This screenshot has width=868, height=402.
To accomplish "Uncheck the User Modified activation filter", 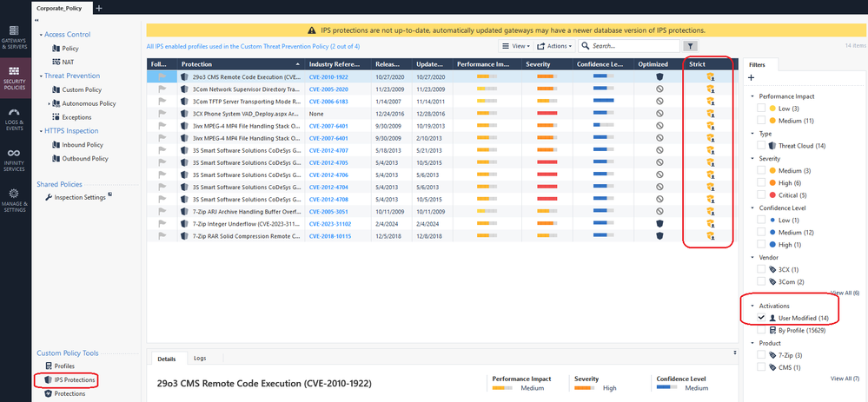I will pos(762,318).
